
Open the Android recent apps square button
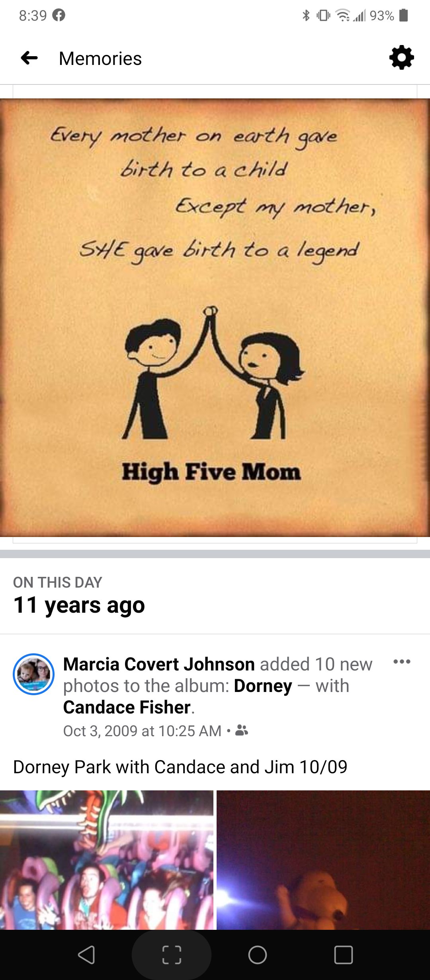344,955
